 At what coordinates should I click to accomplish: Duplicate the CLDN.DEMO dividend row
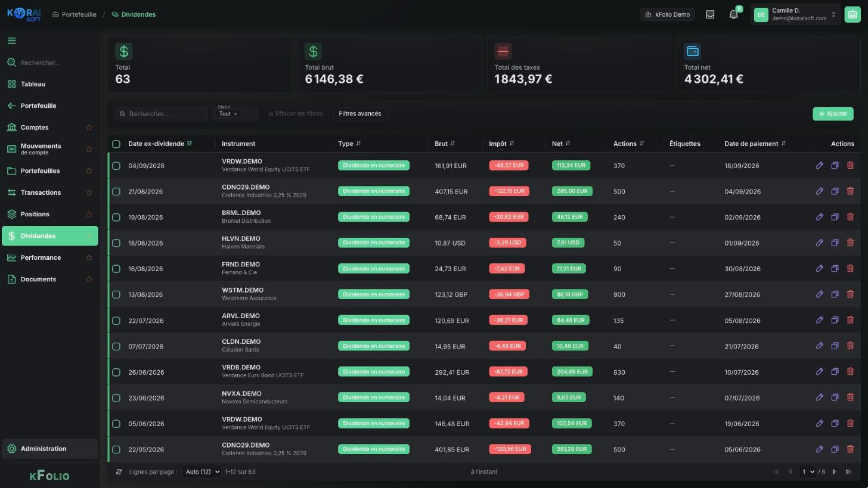[x=835, y=346]
